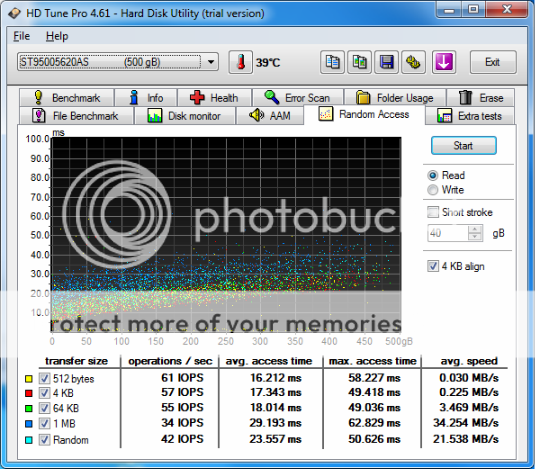Click the cyan Random color swatch
The width and height of the screenshot is (535, 469).
pos(29,440)
